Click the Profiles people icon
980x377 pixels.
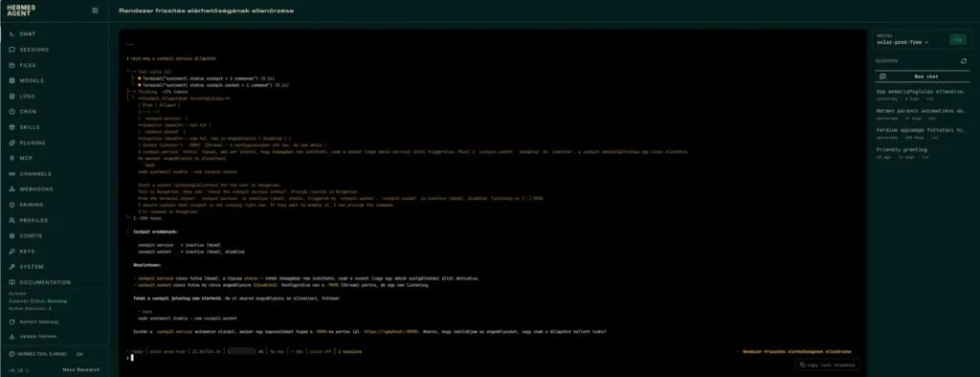[11, 220]
